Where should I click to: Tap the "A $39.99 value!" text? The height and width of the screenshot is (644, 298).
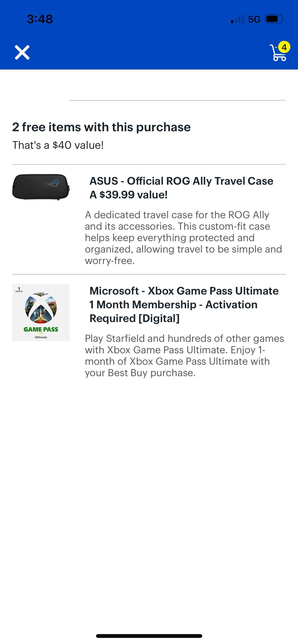[128, 195]
